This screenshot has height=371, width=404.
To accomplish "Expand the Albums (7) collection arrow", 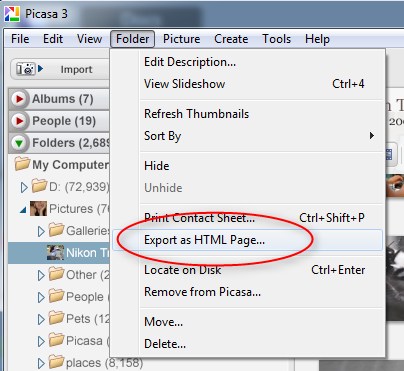I will [x=19, y=99].
